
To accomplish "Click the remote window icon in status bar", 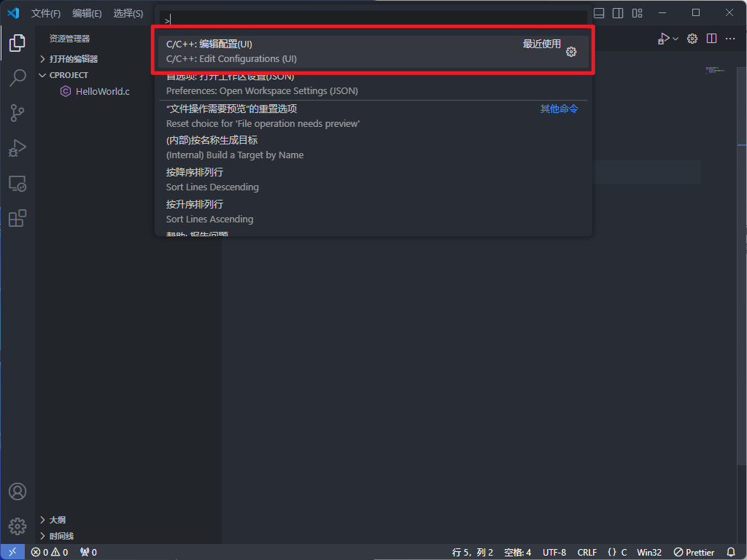I will (12, 552).
